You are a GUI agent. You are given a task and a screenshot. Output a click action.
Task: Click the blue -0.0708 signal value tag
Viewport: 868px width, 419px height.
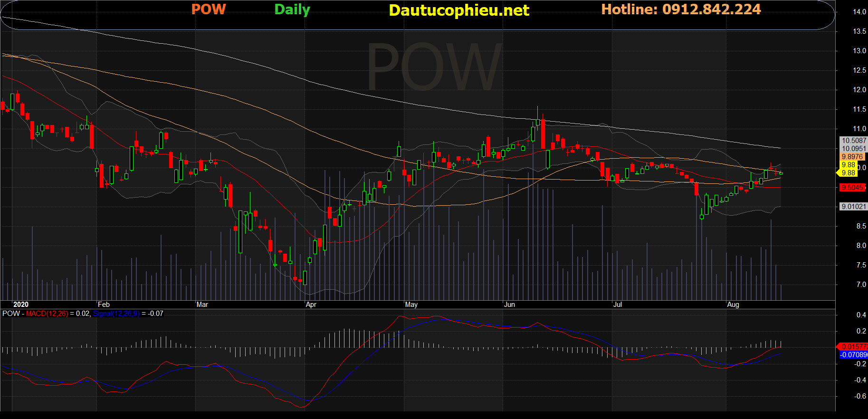coord(853,355)
